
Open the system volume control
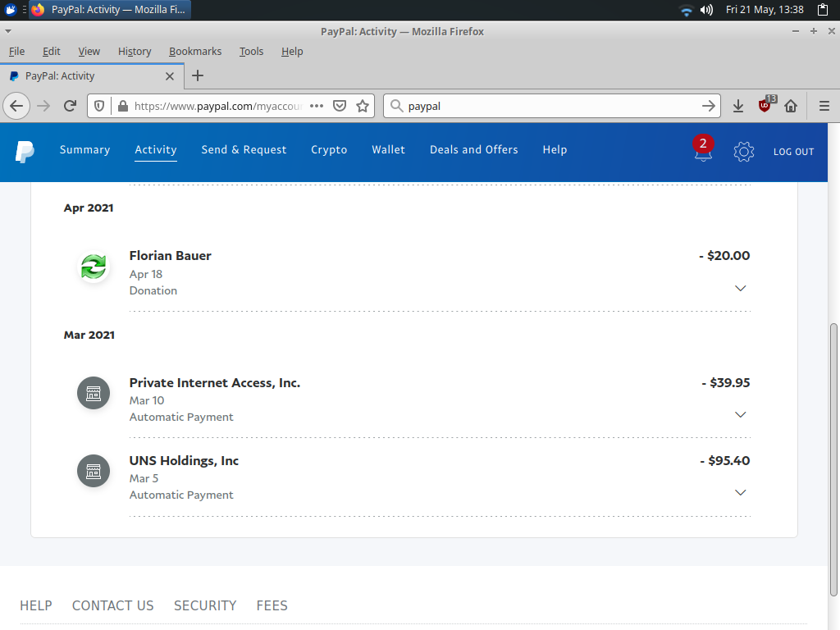click(x=706, y=10)
